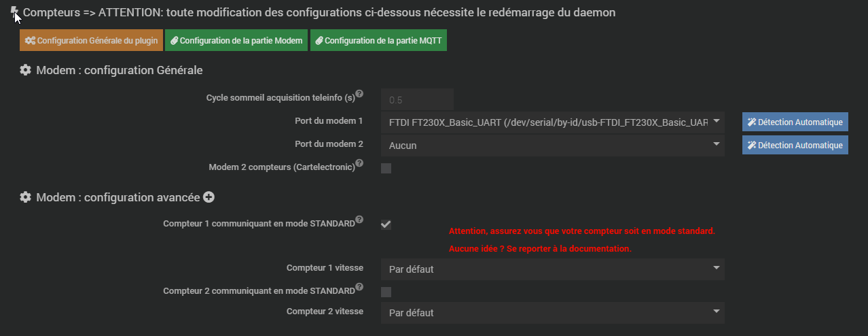
Task: Enable Modem 2 compteurs Cartelectronic checkbox
Action: click(386, 168)
